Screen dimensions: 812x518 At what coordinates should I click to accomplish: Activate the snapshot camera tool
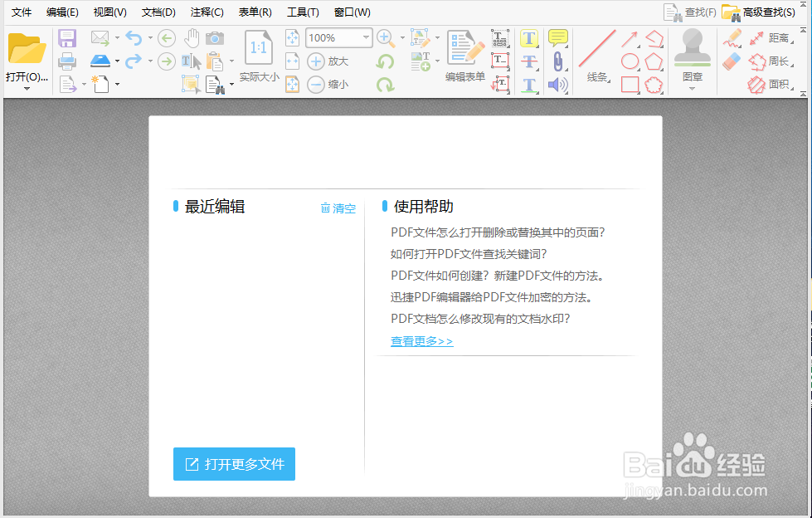click(216, 37)
